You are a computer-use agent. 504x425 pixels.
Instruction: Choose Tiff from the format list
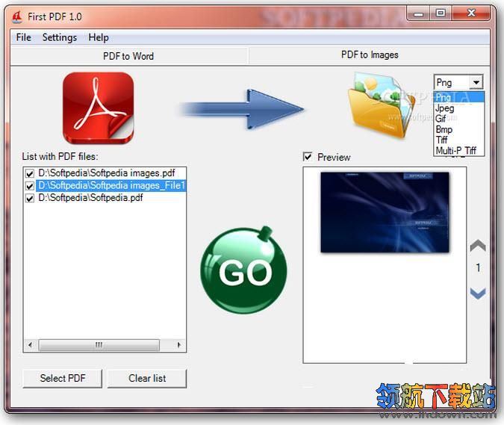[458, 140]
